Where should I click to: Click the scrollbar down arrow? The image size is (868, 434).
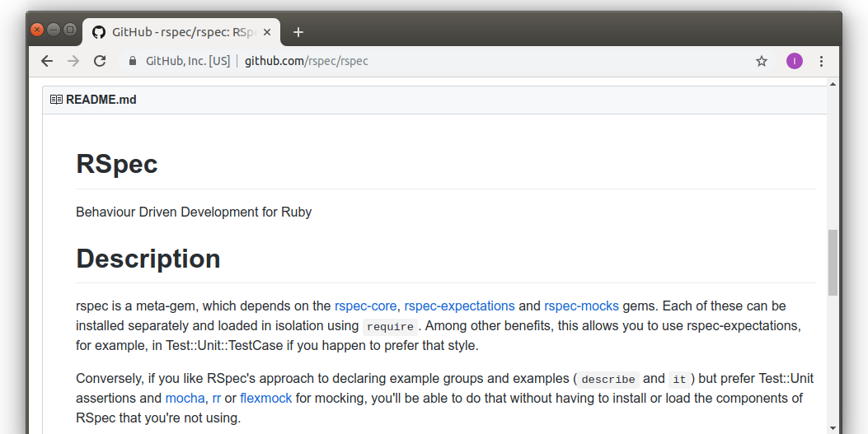833,428
